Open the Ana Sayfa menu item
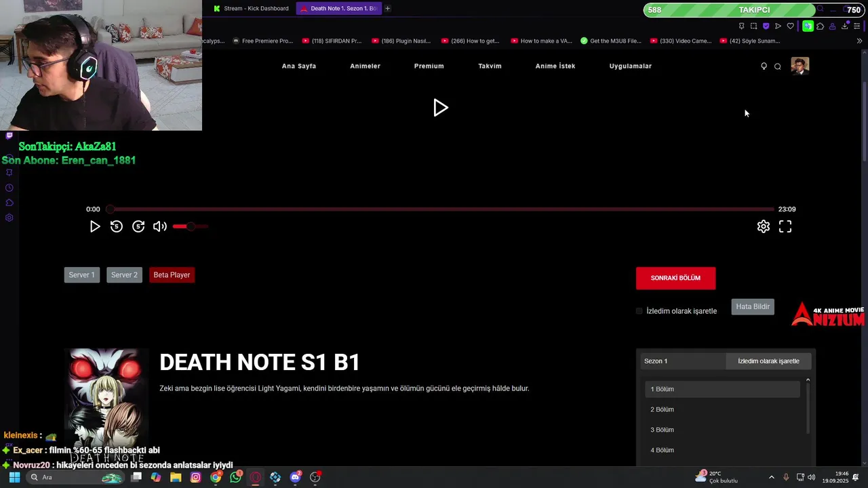The height and width of the screenshot is (488, 868). point(299,66)
